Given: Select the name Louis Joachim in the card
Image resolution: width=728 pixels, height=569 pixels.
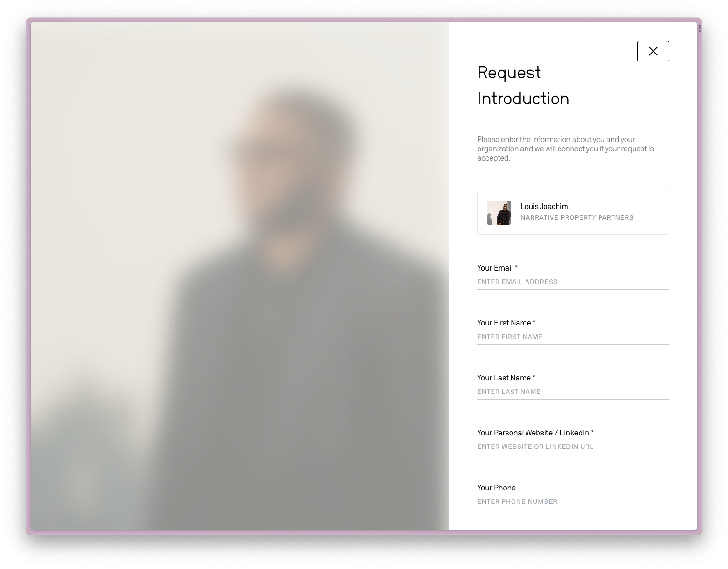Looking at the screenshot, I should pyautogui.click(x=544, y=206).
